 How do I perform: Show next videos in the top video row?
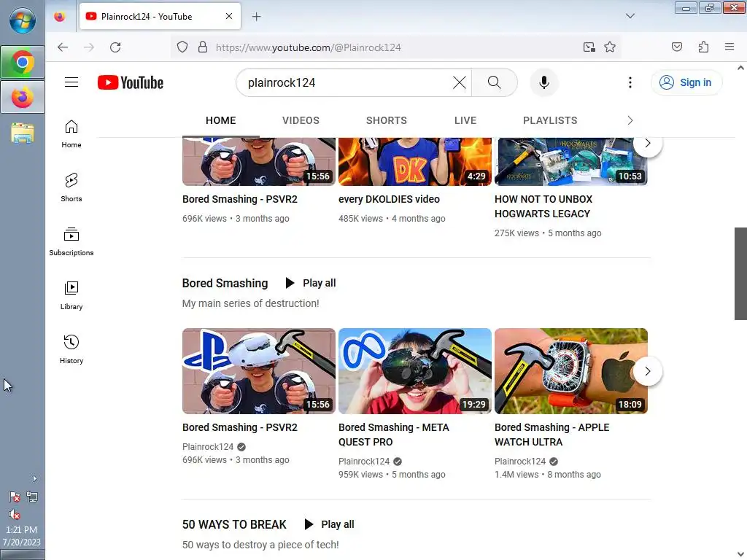tap(648, 144)
